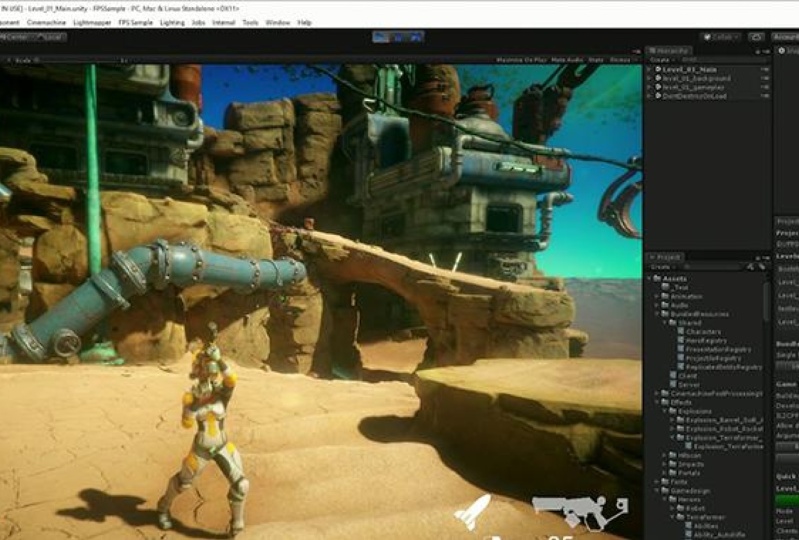Click the Project panel lock icon
This screenshot has height=540, width=799.
(x=758, y=258)
